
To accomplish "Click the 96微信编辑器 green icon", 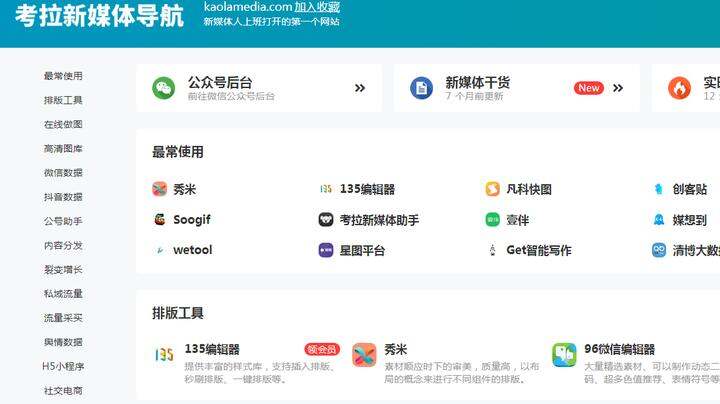I will [x=564, y=355].
